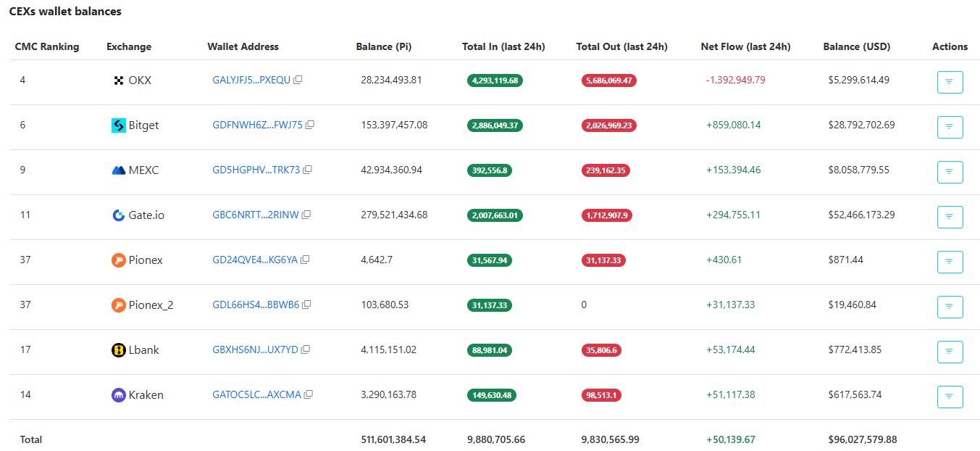980x451 pixels.
Task: Open the Actions filter for Kraken
Action: pos(950,397)
